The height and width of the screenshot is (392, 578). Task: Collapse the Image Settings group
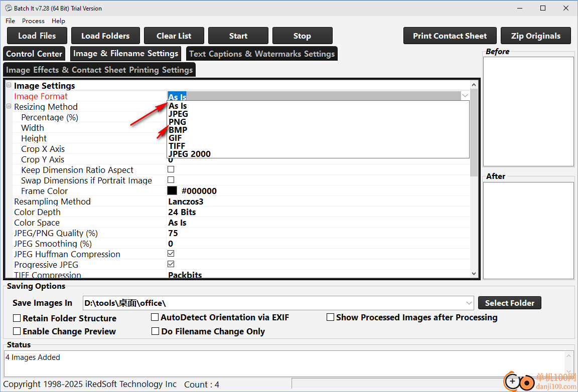click(9, 85)
